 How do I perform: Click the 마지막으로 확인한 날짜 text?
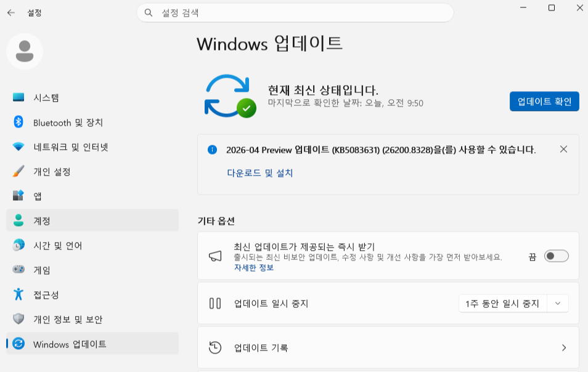pos(345,103)
